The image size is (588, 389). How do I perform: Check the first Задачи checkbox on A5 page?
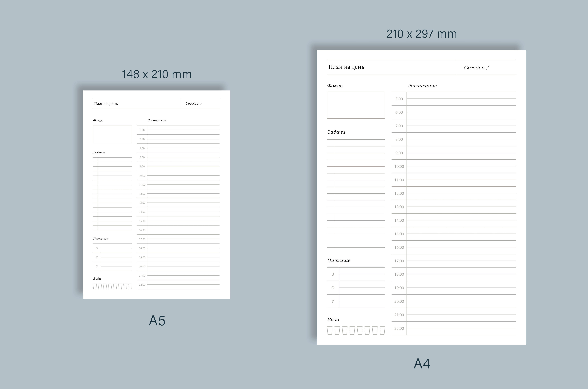point(95,160)
